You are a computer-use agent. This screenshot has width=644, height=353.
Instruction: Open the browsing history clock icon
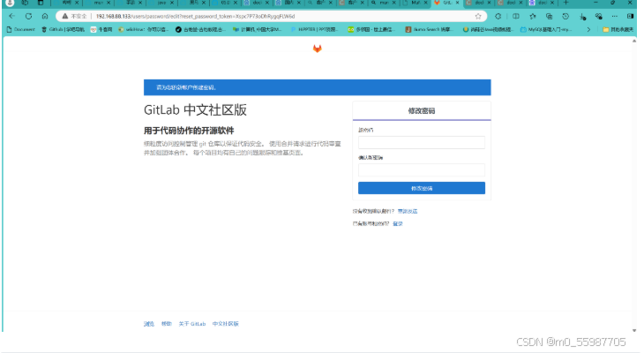tap(565, 17)
